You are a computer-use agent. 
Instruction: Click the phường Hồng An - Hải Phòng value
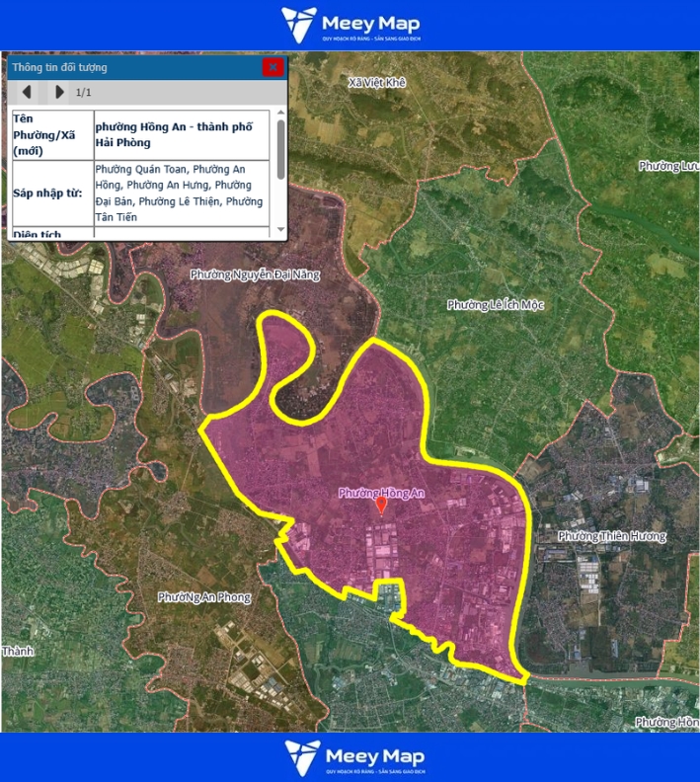tap(180, 134)
